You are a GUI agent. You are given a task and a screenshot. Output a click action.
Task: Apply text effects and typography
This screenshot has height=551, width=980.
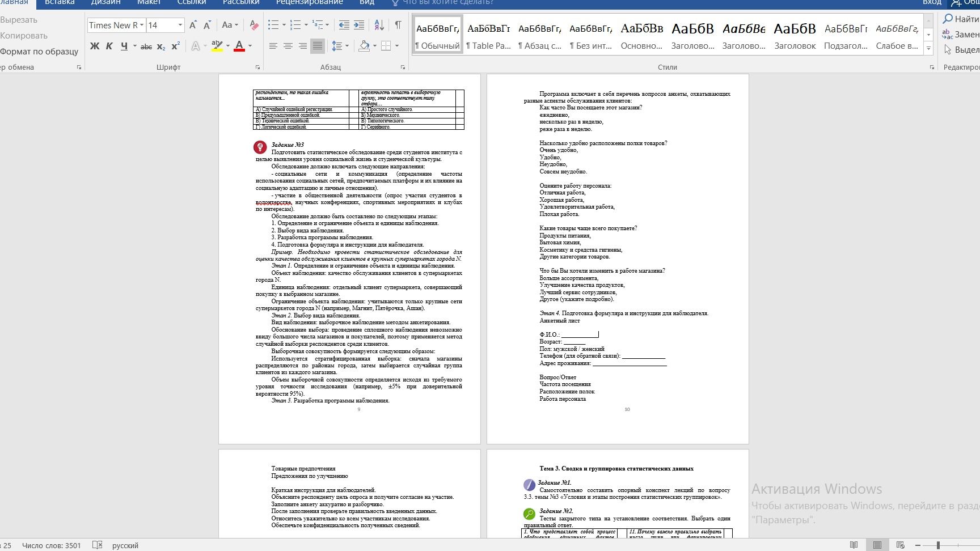[196, 46]
